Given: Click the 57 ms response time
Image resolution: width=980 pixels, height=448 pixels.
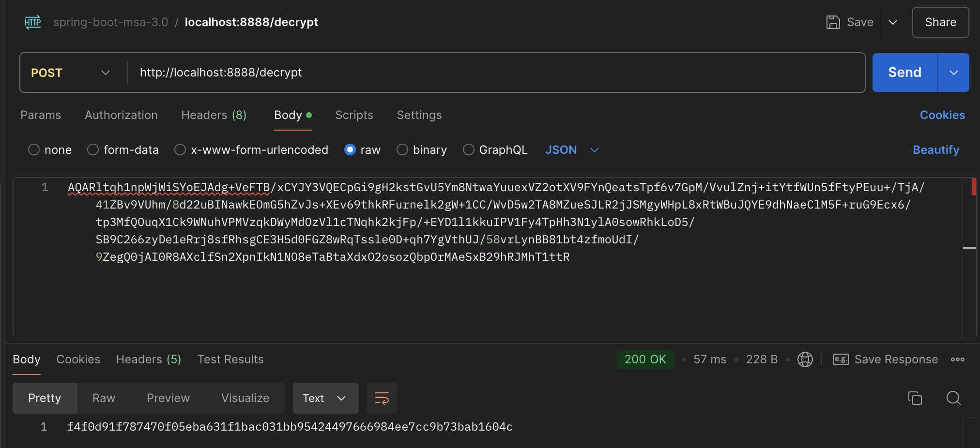Looking at the screenshot, I should pyautogui.click(x=710, y=359).
